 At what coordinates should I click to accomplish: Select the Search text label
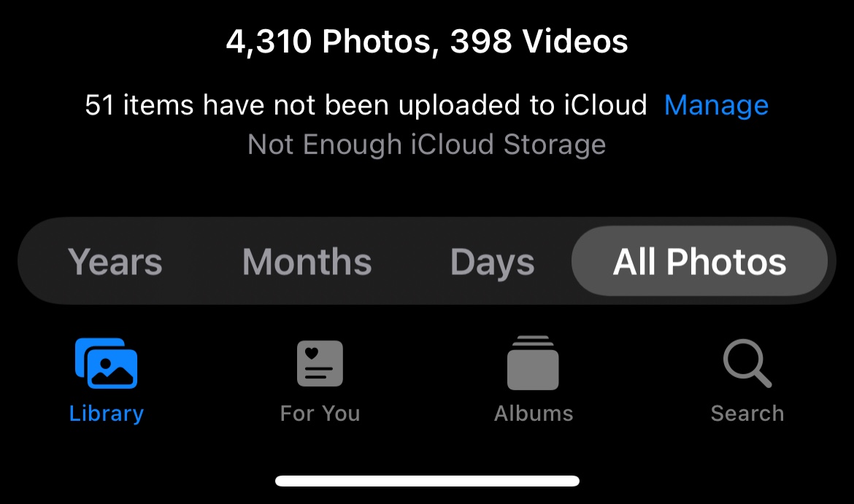pyautogui.click(x=747, y=414)
